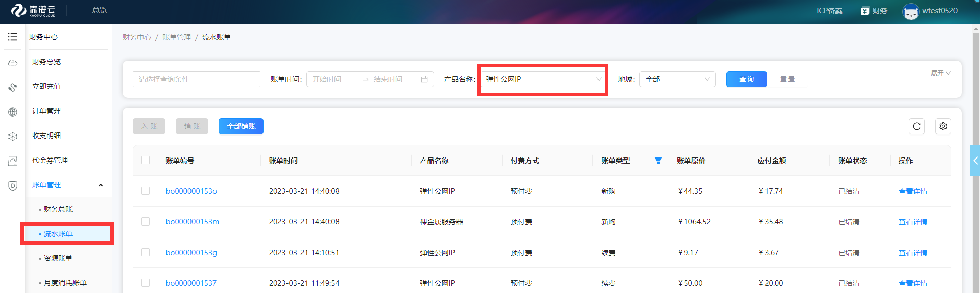
Task: Select all rows header checkbox
Action: tap(146, 160)
